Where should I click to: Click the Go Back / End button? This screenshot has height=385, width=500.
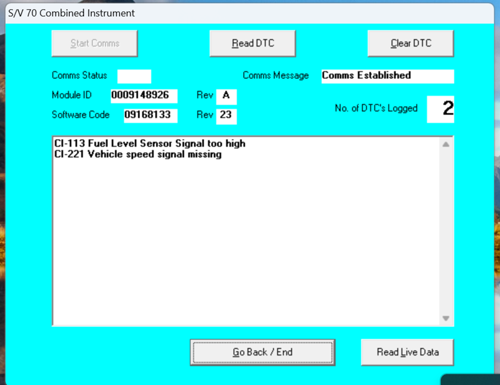tap(263, 352)
